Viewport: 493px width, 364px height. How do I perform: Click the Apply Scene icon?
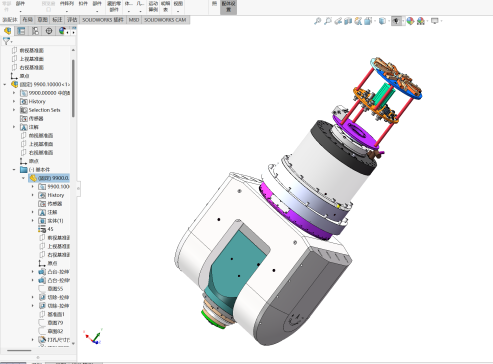pyautogui.click(x=421, y=21)
